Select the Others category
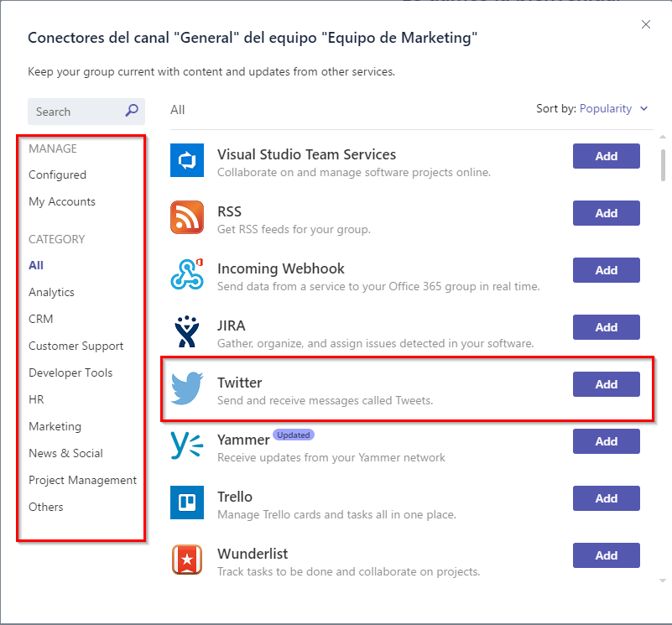 [46, 507]
